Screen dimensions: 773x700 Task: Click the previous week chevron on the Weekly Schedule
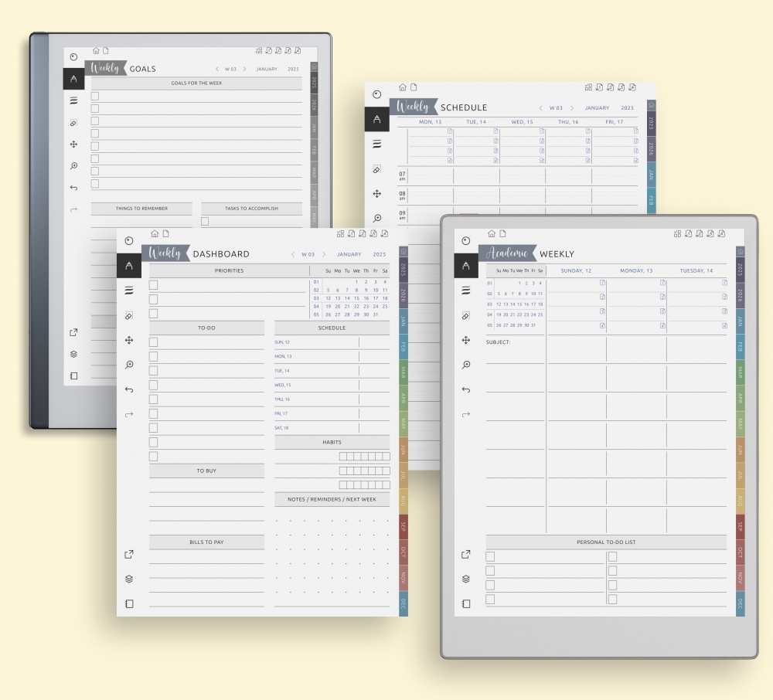click(x=541, y=108)
